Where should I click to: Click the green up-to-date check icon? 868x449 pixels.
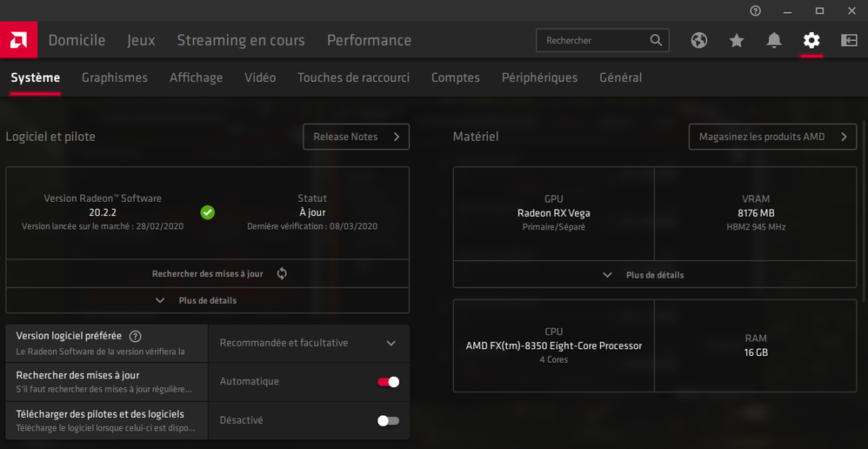[208, 212]
